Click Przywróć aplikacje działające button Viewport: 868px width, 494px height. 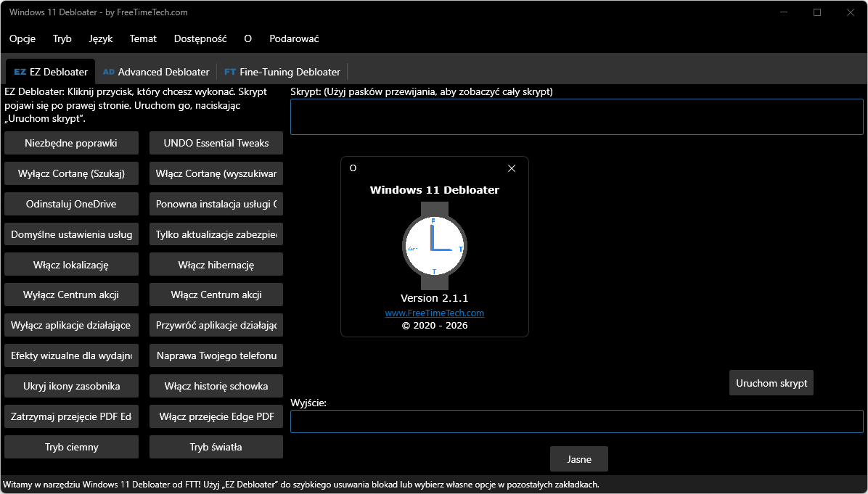click(216, 325)
